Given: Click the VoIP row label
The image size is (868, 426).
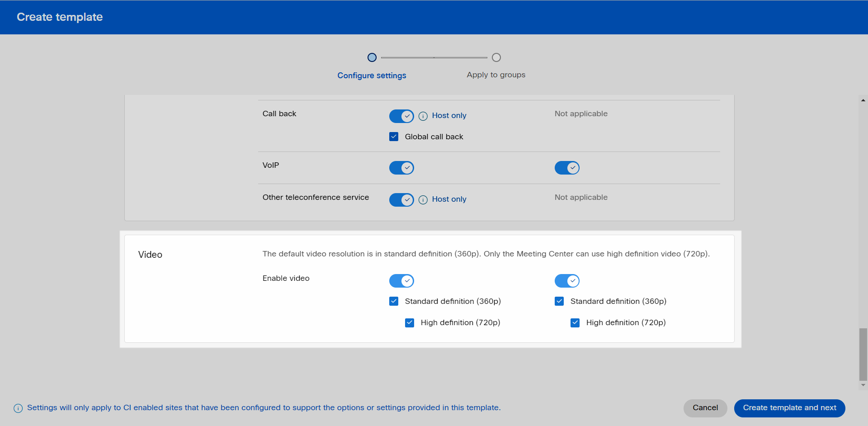Looking at the screenshot, I should point(270,166).
